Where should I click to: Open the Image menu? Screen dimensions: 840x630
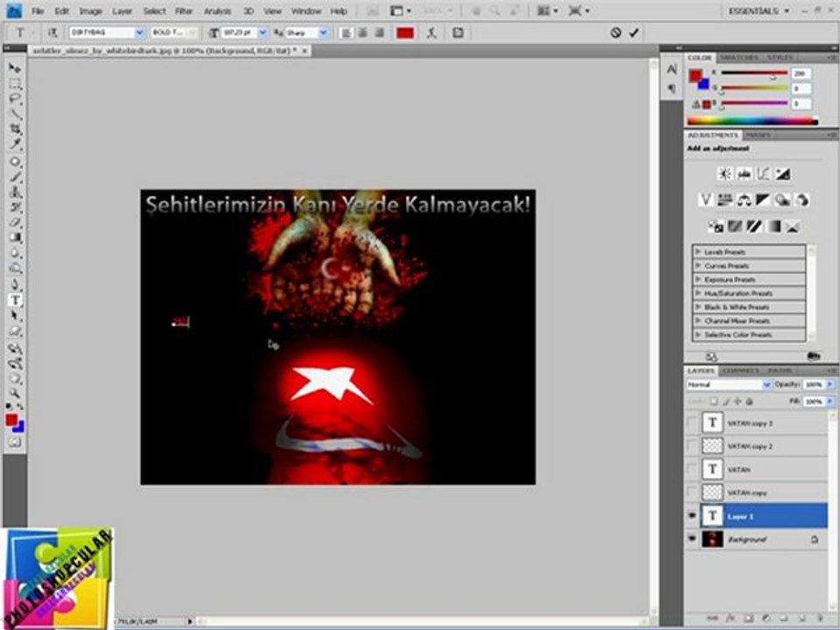[90, 10]
